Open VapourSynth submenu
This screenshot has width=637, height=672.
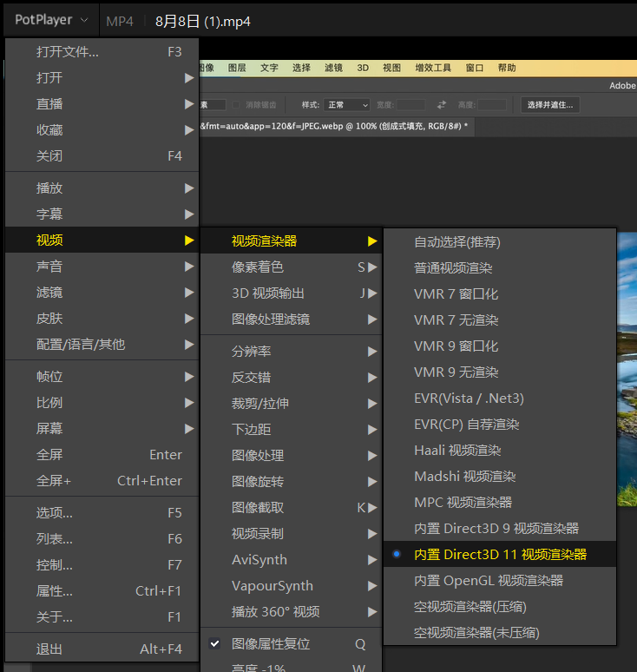pos(291,586)
